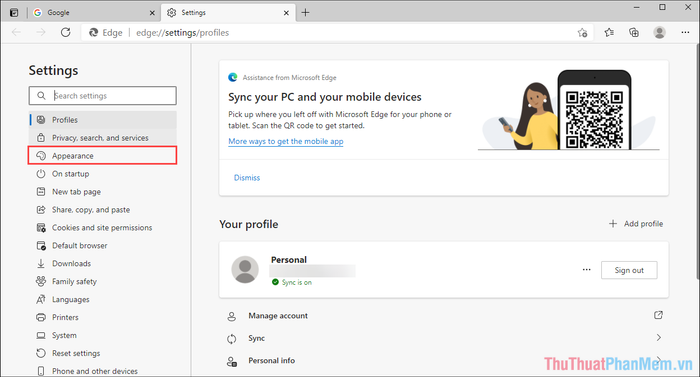Open Default browser settings
700x377 pixels.
pos(103,245)
